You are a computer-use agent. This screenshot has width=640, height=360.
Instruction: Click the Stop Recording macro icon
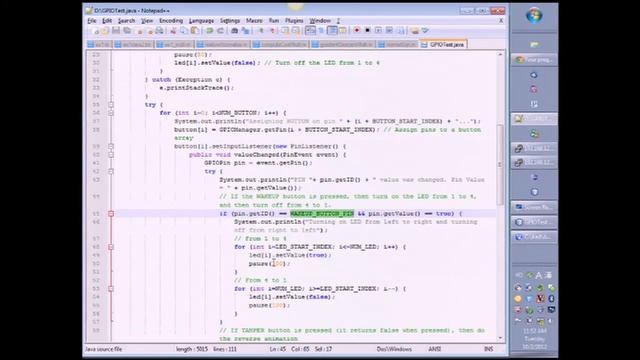click(x=367, y=31)
